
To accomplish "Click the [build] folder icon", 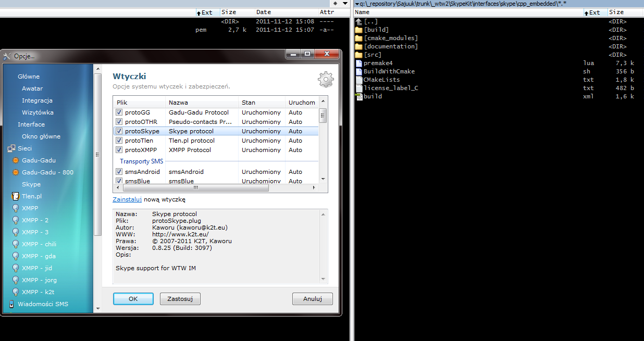I will point(358,30).
